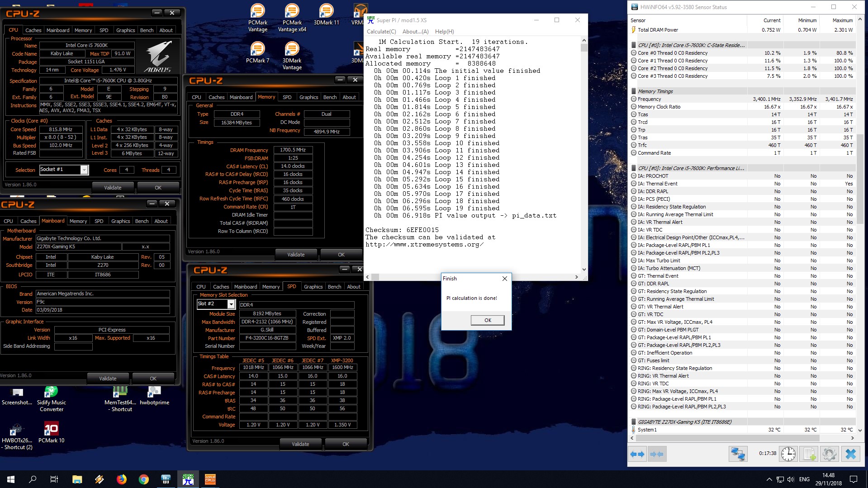Click Chrome icon in taskbar
The height and width of the screenshot is (488, 868).
144,479
